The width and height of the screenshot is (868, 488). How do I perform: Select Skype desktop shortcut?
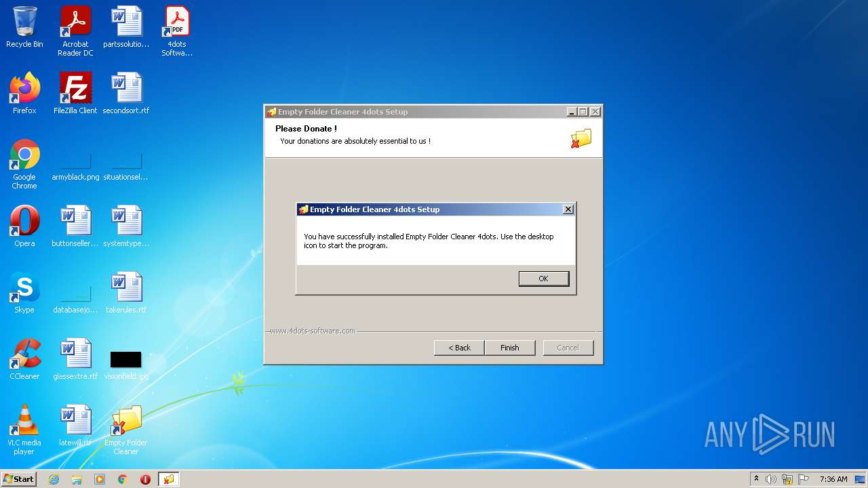pos(24,293)
